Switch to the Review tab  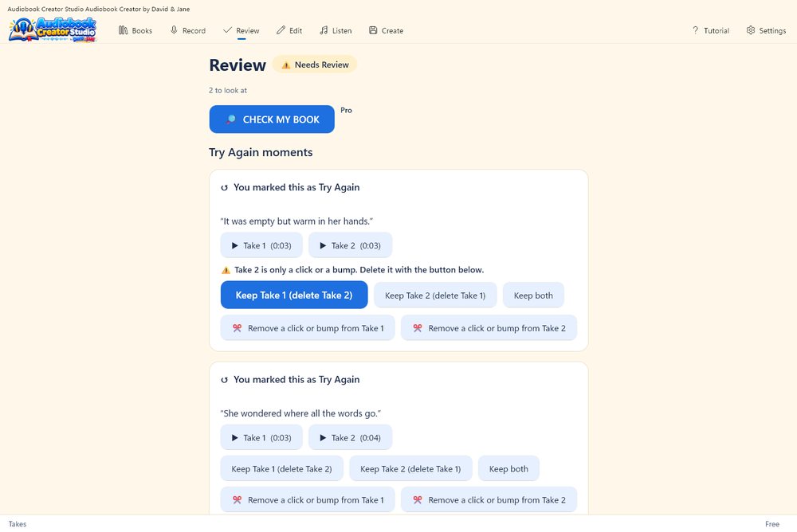(241, 30)
